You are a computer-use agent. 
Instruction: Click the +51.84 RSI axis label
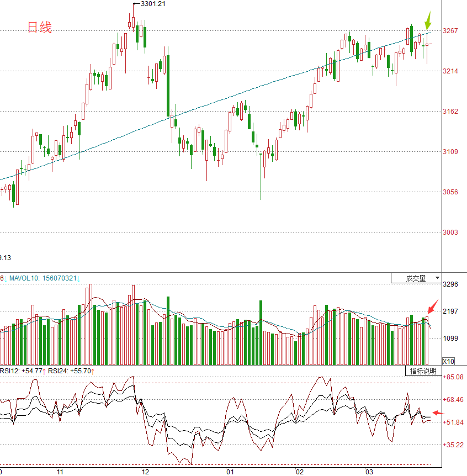(453, 422)
